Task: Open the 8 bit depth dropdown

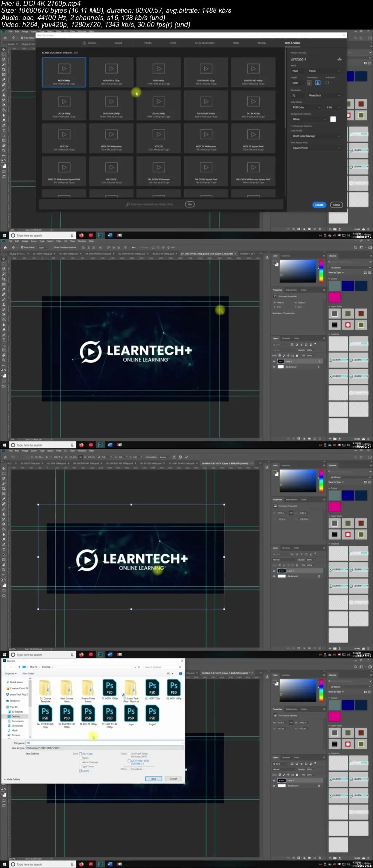Action: point(333,108)
